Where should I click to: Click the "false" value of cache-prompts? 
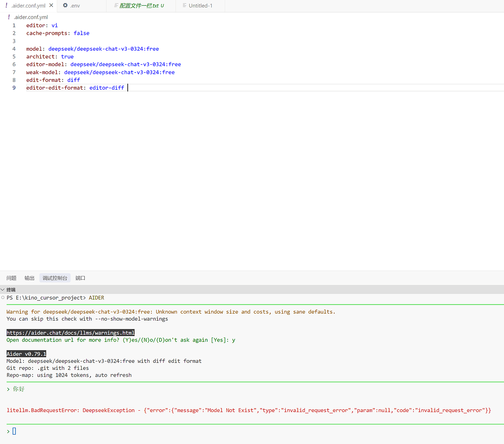[x=82, y=33]
